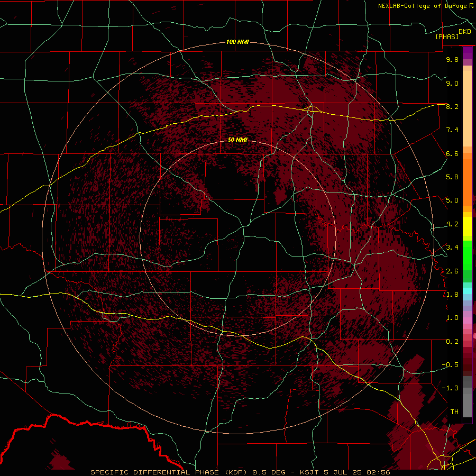Screen dimensions: 476x476
Task: Click the pink segment of color bar
Action: [467, 321]
